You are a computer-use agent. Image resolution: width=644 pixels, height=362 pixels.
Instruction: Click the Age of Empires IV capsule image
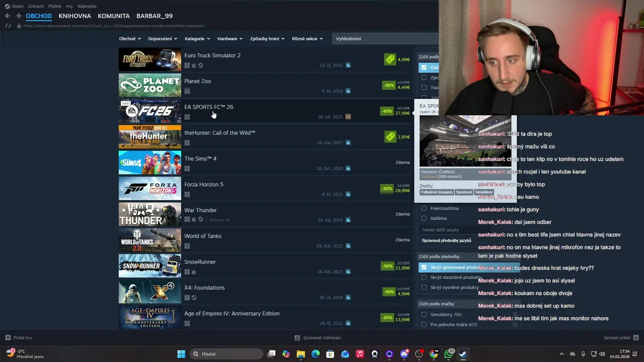coord(150,317)
